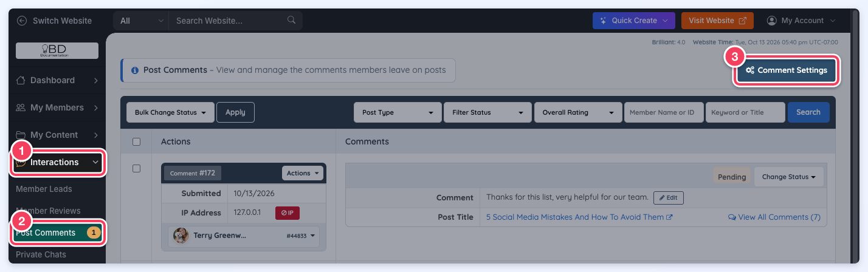
Task: Click the red IP block button
Action: tap(288, 213)
